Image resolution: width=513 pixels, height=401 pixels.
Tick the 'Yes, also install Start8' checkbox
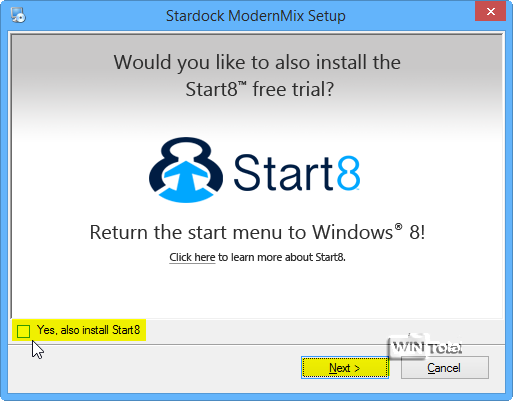point(23,331)
